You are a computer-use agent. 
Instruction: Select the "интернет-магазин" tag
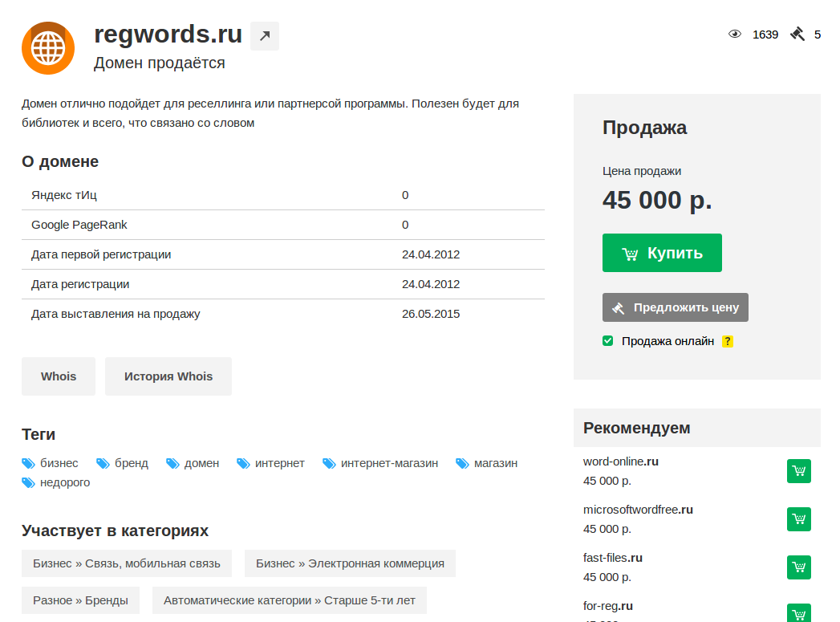(389, 463)
